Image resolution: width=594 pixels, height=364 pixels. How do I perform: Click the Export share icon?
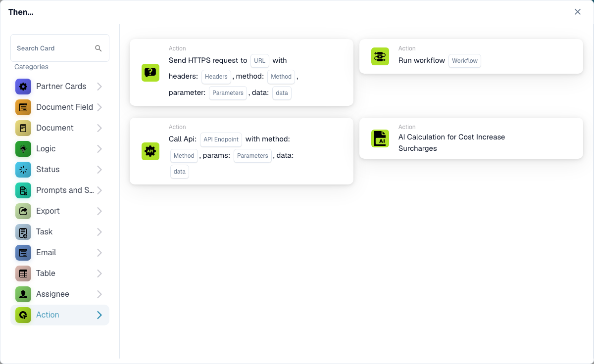coord(23,211)
